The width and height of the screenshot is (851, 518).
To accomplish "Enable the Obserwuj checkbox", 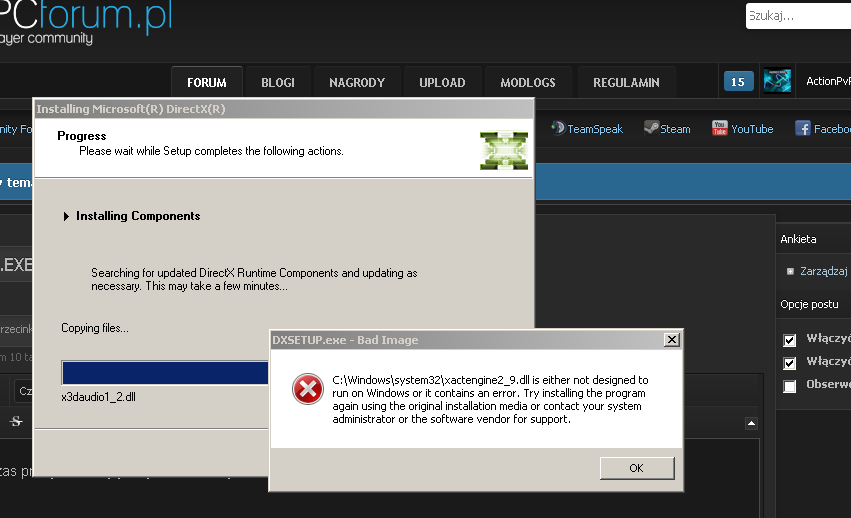I will coord(790,386).
